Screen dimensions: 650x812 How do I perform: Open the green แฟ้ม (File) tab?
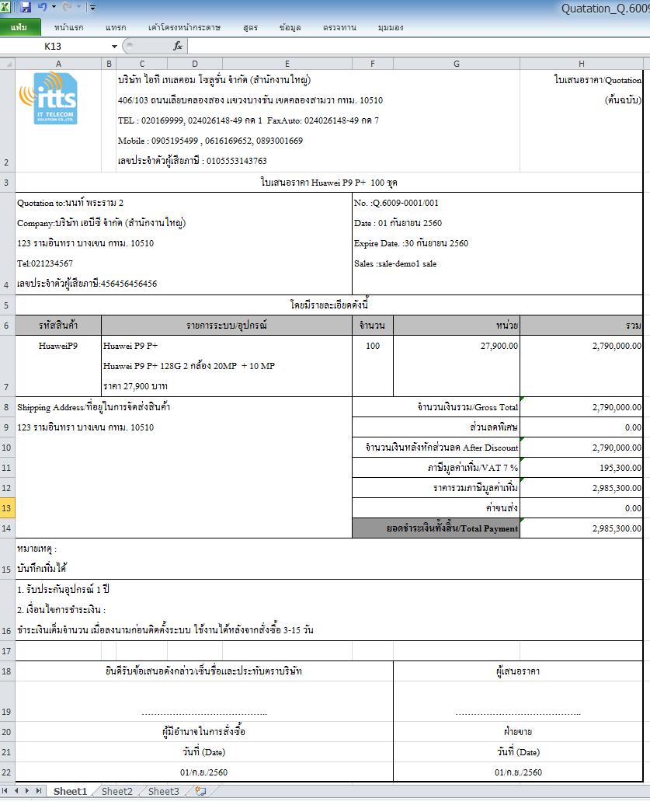pos(19,27)
